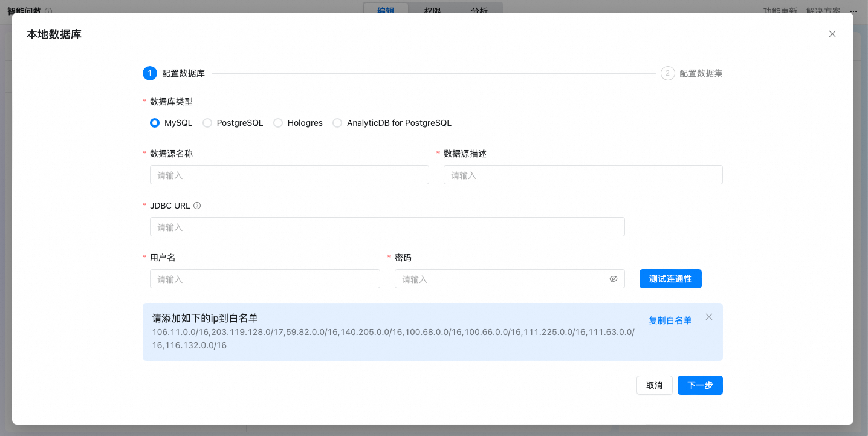This screenshot has width=868, height=436.
Task: Focus the 密码 input field
Action: pyautogui.click(x=510, y=279)
